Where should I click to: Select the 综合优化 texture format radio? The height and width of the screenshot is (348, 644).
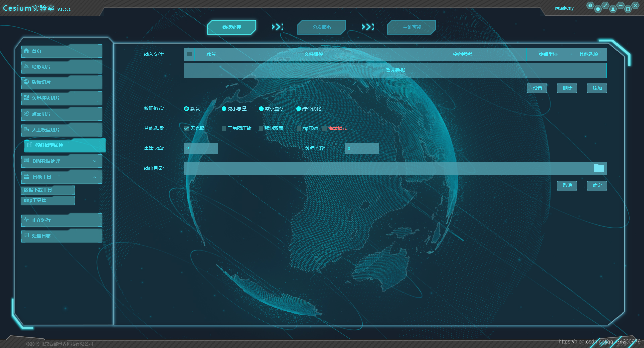pyautogui.click(x=299, y=109)
